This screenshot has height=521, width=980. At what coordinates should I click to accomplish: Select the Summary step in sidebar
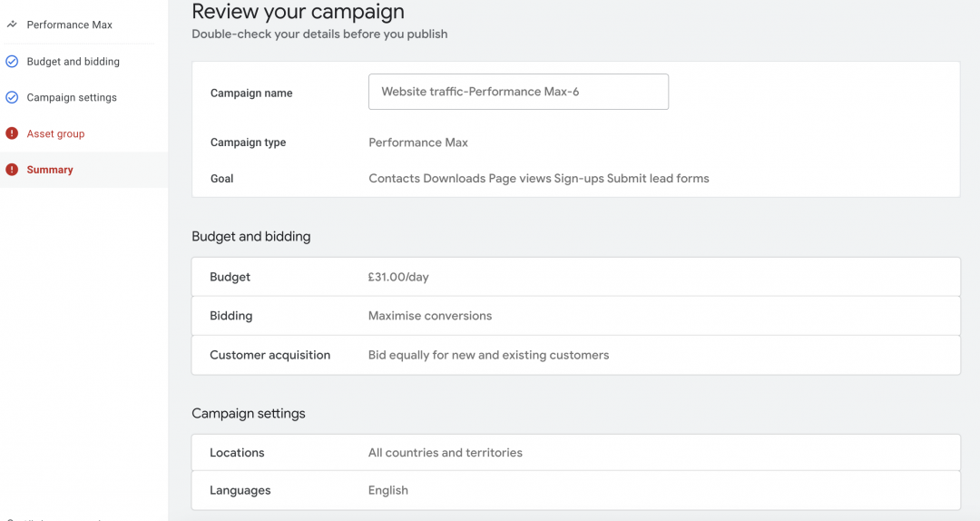50,170
